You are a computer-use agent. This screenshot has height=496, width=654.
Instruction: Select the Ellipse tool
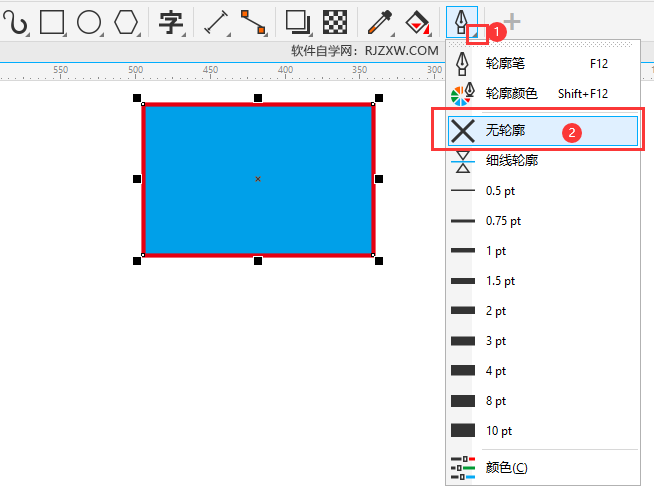[89, 22]
